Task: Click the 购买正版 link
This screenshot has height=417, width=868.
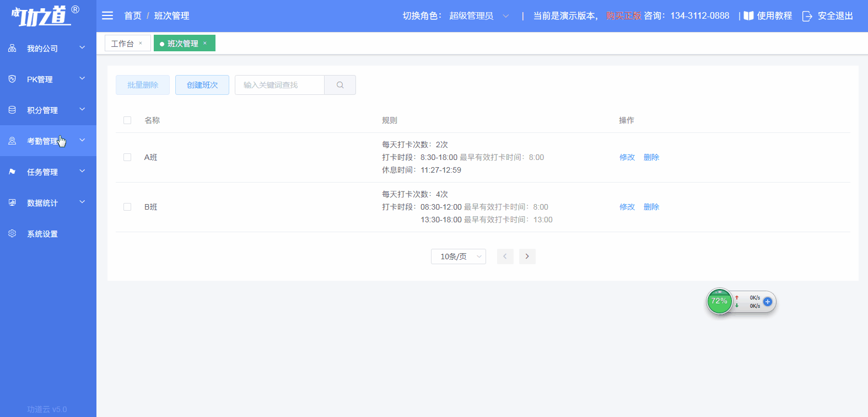Action: coord(624,16)
